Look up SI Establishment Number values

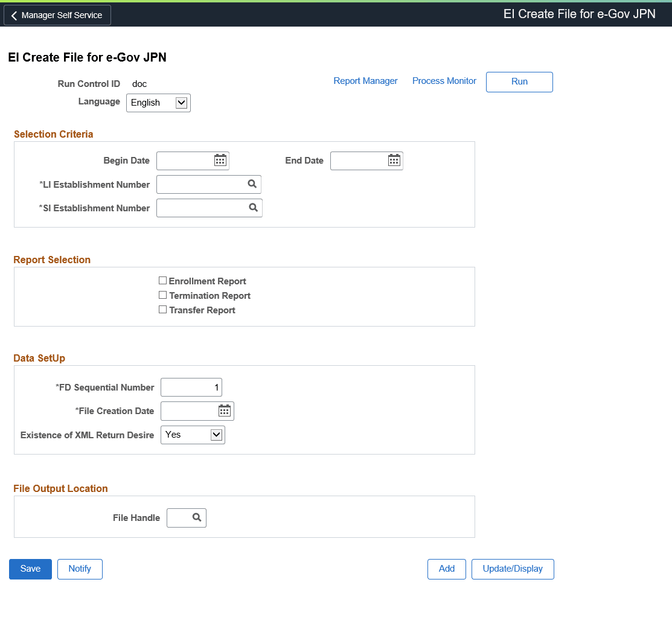(252, 208)
